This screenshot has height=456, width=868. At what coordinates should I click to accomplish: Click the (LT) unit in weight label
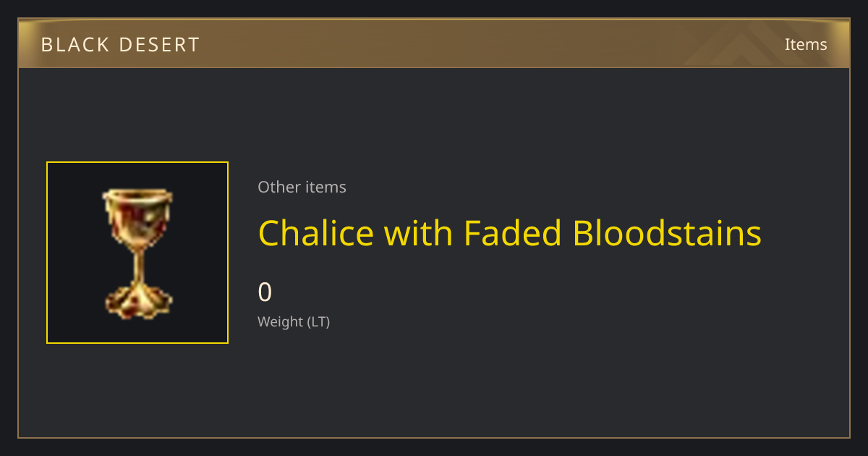click(x=318, y=321)
